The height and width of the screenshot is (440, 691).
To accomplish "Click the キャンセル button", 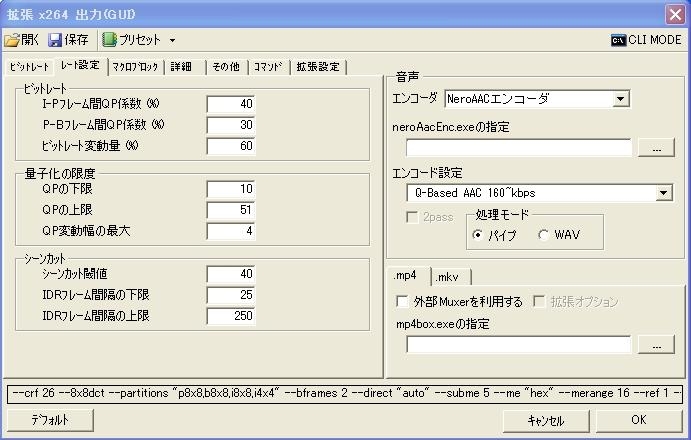I will pyautogui.click(x=546, y=421).
